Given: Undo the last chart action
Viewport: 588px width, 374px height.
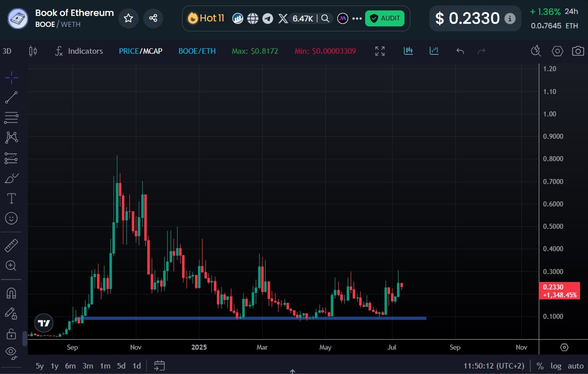Looking at the screenshot, I should (x=460, y=51).
